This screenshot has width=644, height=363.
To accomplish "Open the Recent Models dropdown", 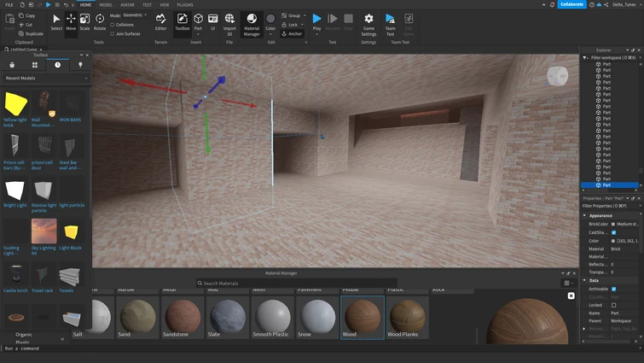I will tap(46, 78).
